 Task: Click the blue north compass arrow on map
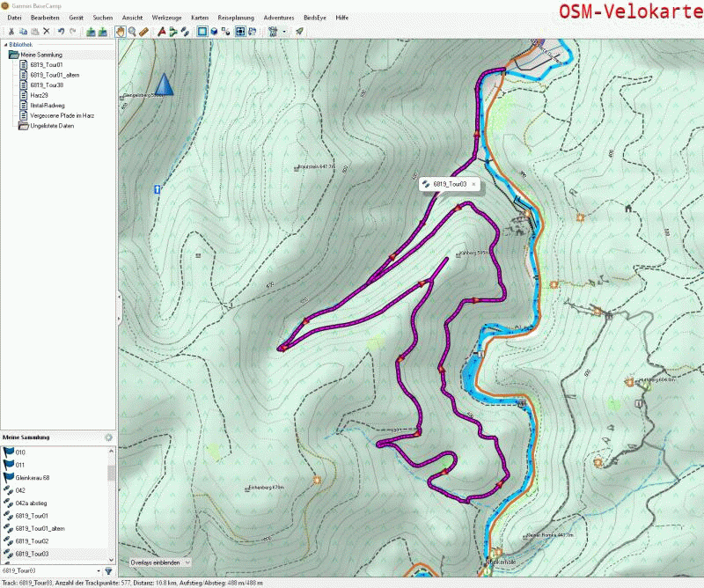(x=165, y=84)
